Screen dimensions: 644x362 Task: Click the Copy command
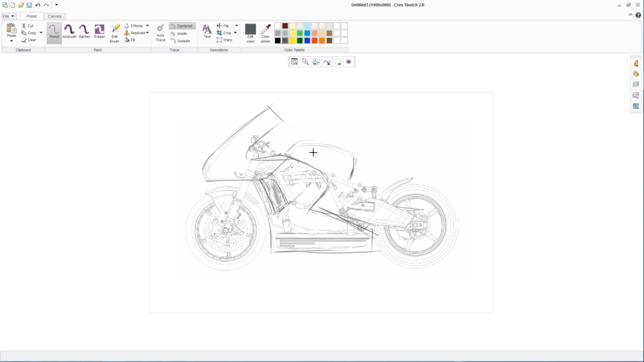tap(29, 33)
